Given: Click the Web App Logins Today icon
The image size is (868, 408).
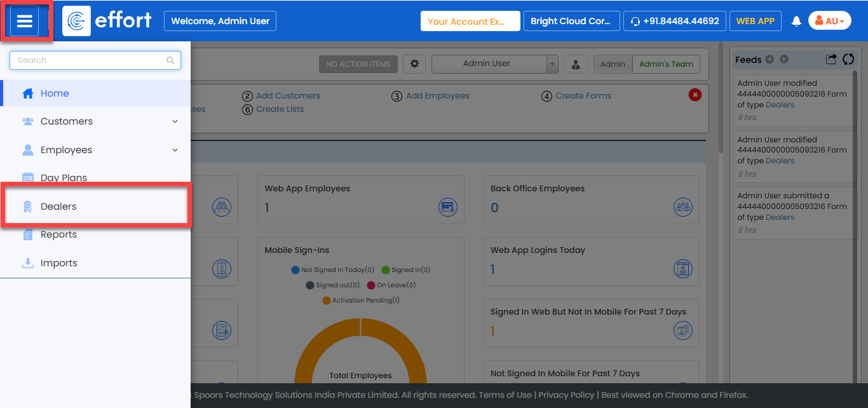Looking at the screenshot, I should (x=683, y=269).
